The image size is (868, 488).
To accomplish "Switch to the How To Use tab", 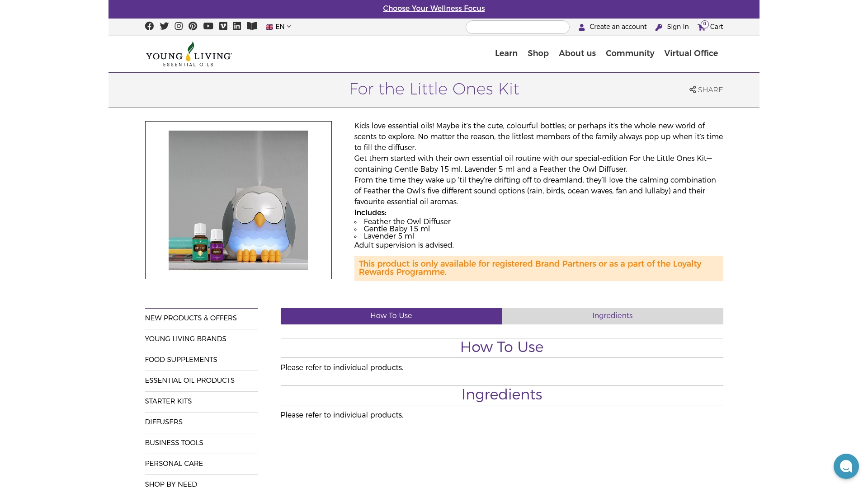I will [391, 316].
